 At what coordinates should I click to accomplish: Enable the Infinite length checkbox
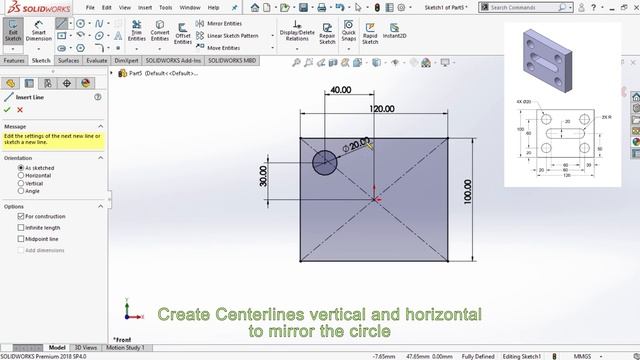(x=21, y=228)
